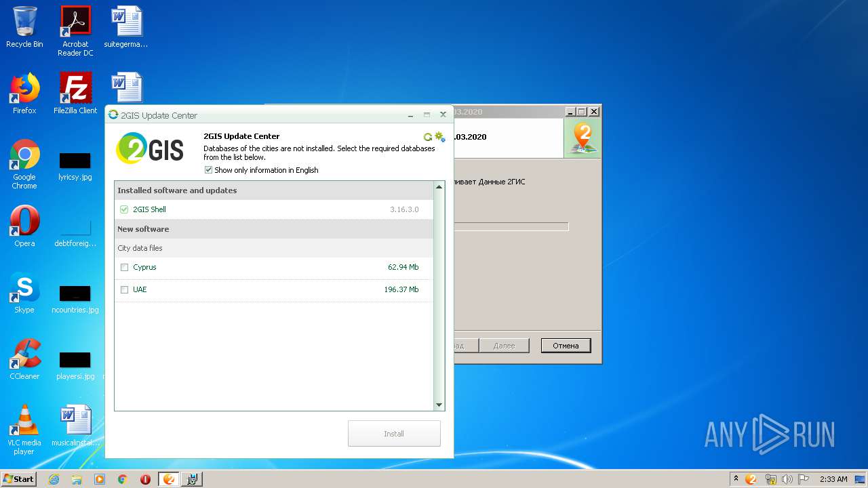Click the UAE label
Viewport: 868px width, 488px height.
(x=140, y=289)
